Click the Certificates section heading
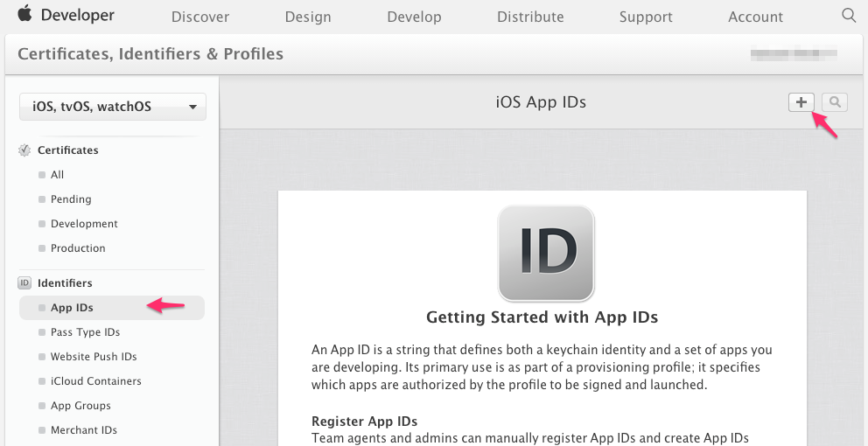The height and width of the screenshot is (446, 868). click(67, 150)
